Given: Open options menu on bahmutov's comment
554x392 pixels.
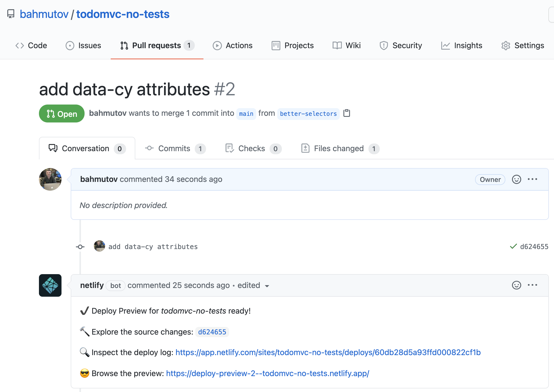Looking at the screenshot, I should [532, 179].
